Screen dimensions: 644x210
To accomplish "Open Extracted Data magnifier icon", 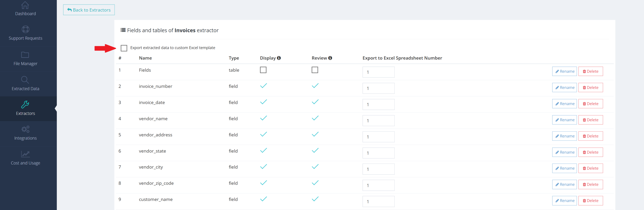I will [25, 80].
